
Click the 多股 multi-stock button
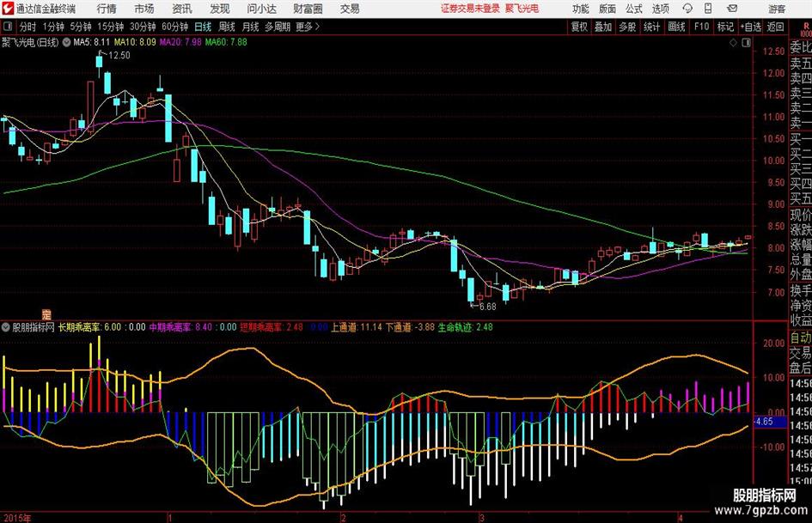[627, 27]
